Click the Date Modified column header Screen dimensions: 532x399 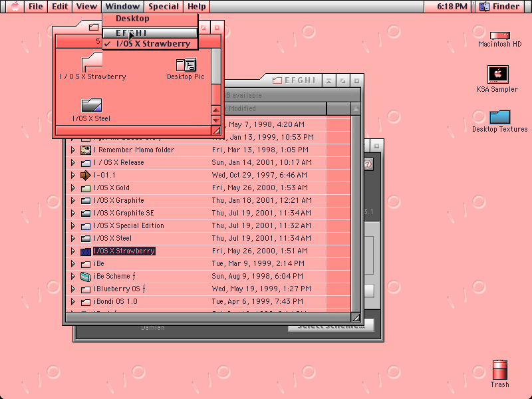[x=274, y=108]
